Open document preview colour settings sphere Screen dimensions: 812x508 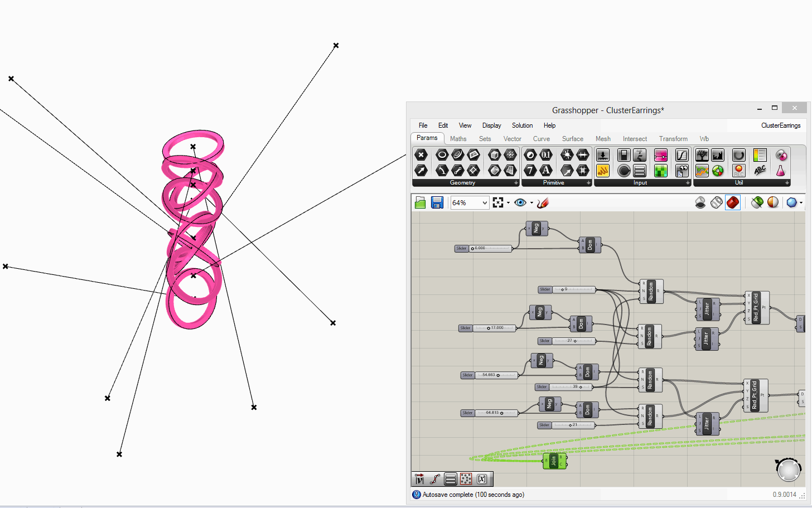coord(773,202)
